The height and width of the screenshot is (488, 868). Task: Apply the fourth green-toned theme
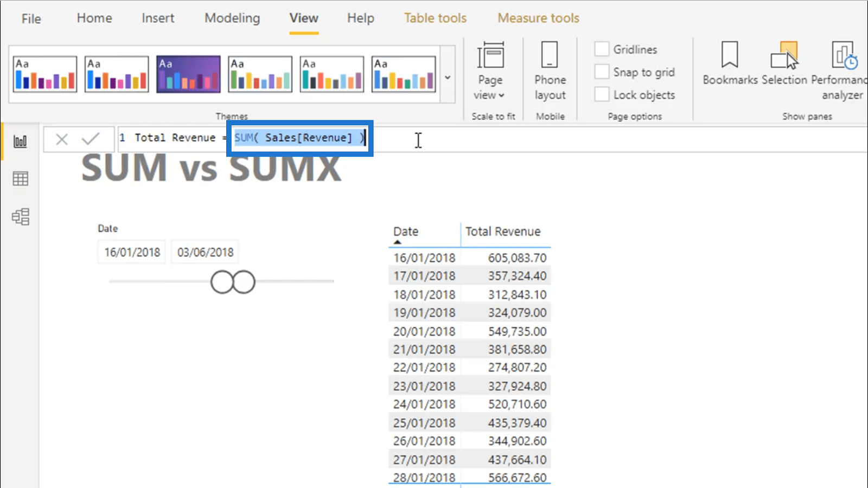coord(260,74)
